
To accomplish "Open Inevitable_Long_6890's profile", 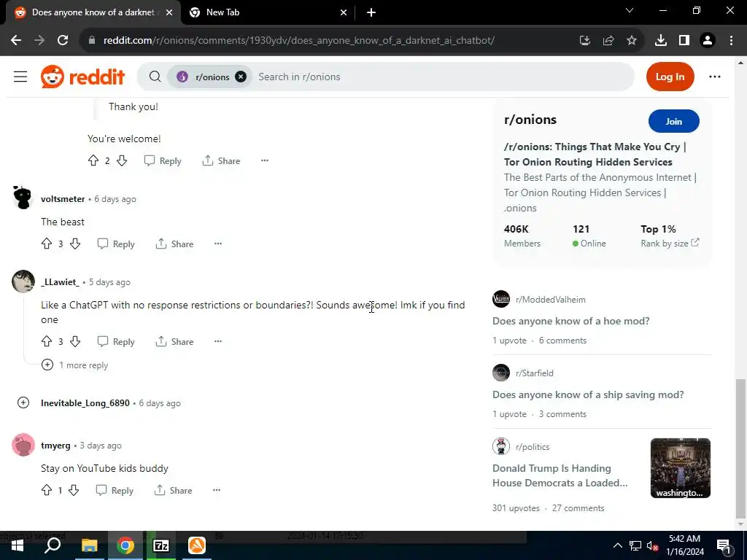I will point(85,402).
